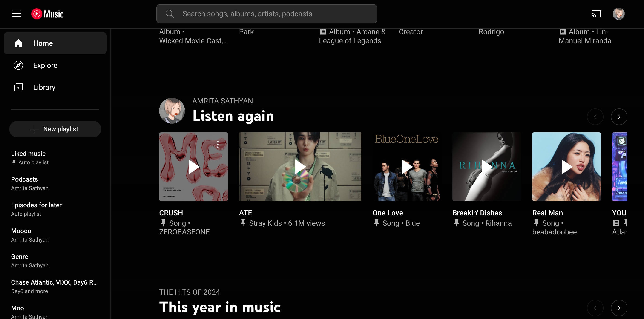Image resolution: width=644 pixels, height=319 pixels.
Task: Open the Moooo playlist
Action: point(55,235)
